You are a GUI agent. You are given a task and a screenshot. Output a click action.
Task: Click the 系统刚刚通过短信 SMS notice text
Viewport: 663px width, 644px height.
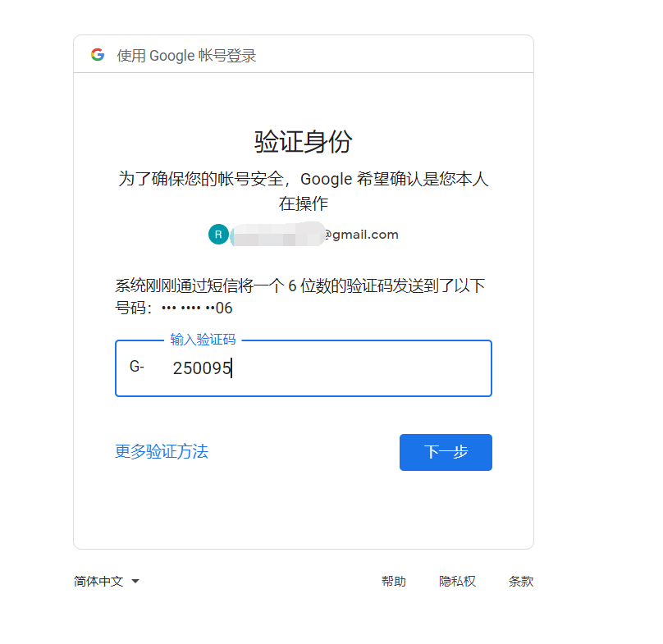[299, 285]
